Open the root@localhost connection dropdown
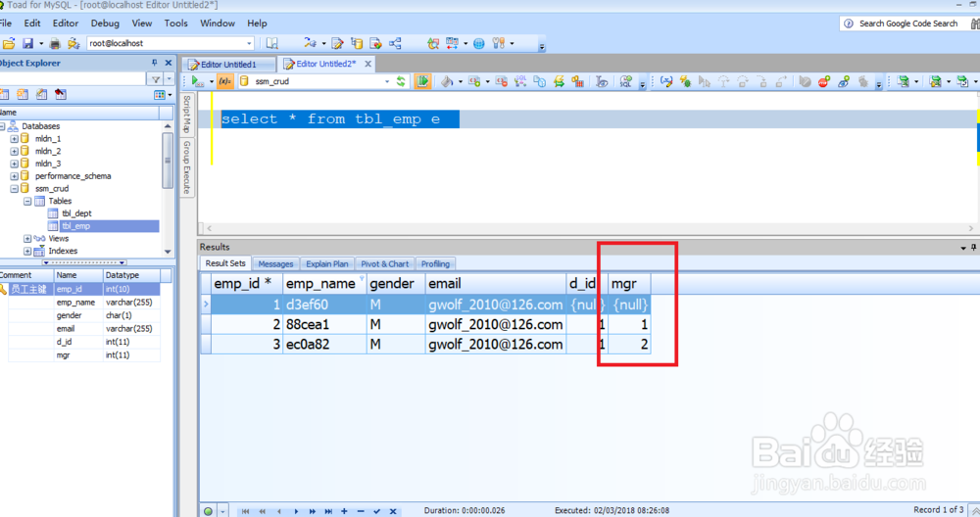The width and height of the screenshot is (980, 517). [249, 43]
